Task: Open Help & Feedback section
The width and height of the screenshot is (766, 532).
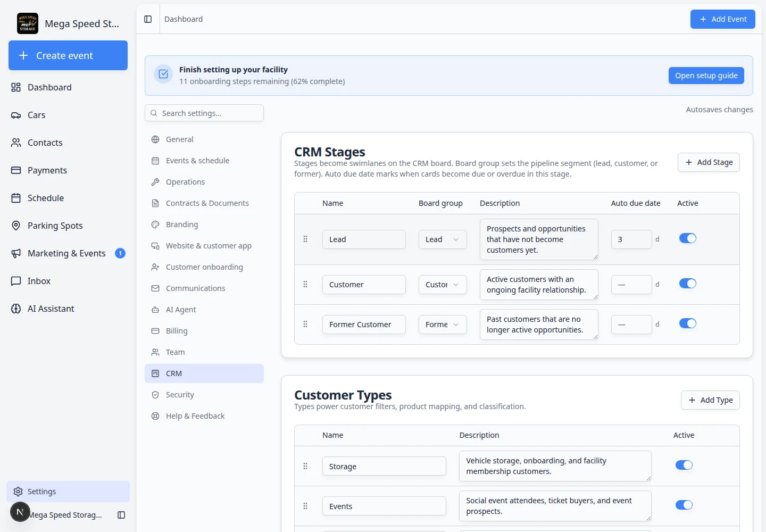Action: tap(204, 416)
